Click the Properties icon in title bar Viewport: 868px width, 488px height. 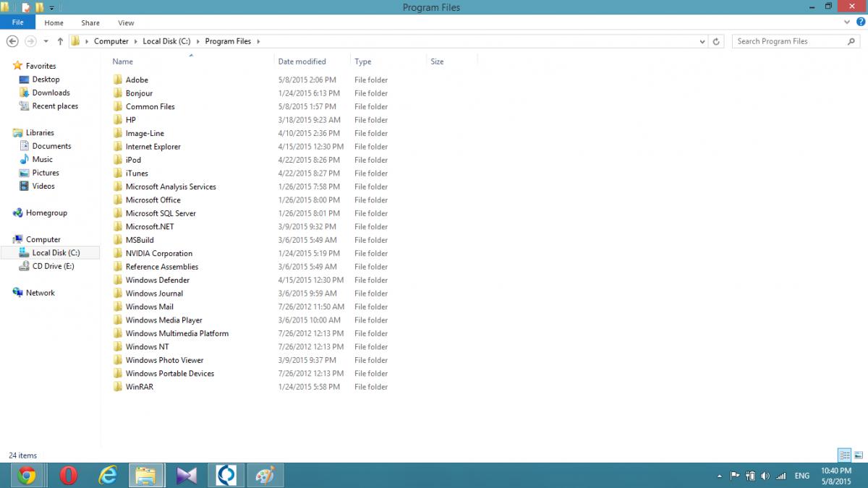point(26,8)
